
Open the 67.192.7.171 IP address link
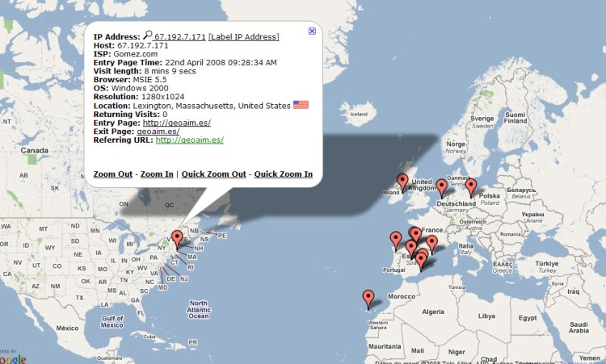point(180,37)
